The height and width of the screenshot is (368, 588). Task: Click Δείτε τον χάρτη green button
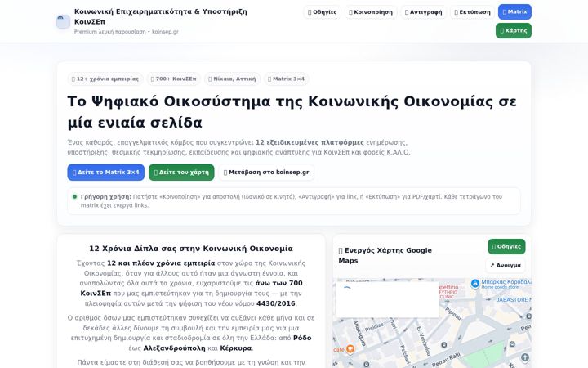point(181,173)
